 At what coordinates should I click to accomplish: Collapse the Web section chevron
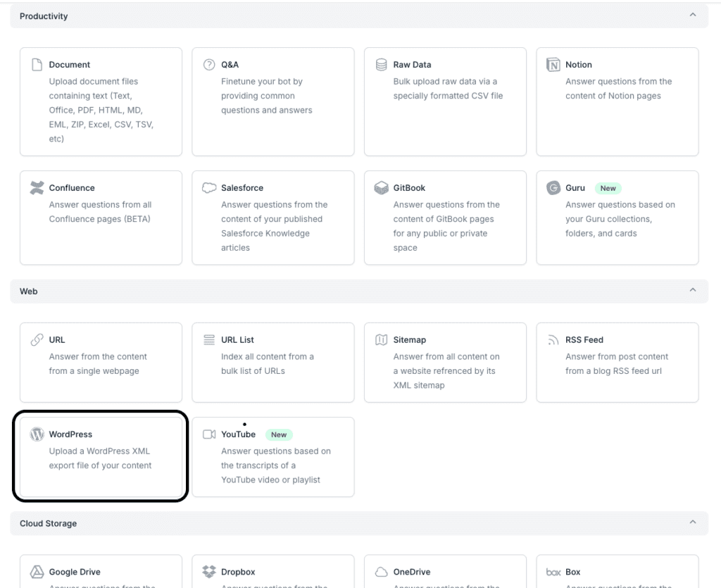(x=693, y=291)
